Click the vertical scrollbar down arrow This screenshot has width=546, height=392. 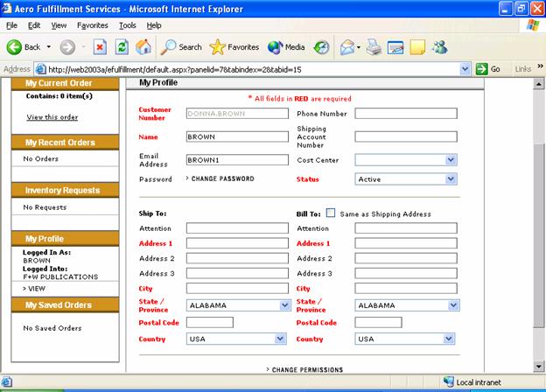pyautogui.click(x=539, y=367)
